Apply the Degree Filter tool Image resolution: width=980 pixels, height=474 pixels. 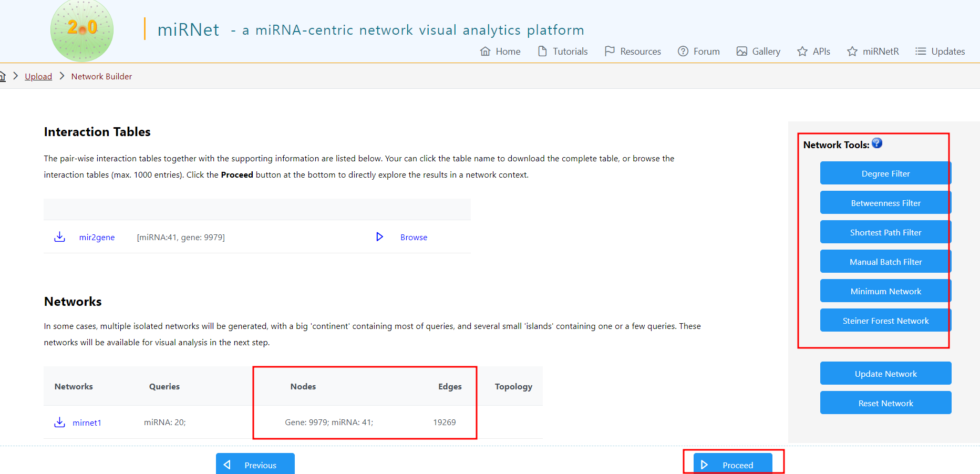[x=885, y=173]
